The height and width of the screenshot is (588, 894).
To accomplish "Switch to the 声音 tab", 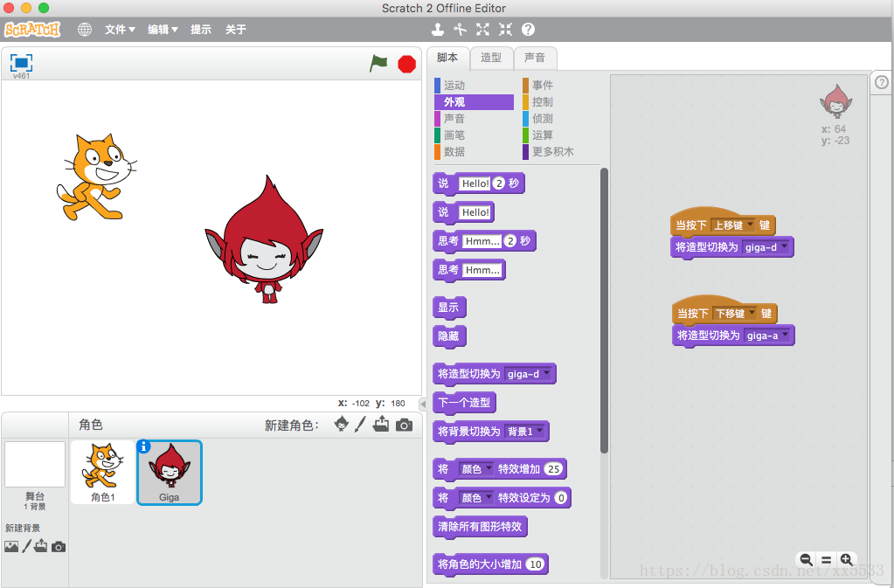I will coord(535,58).
